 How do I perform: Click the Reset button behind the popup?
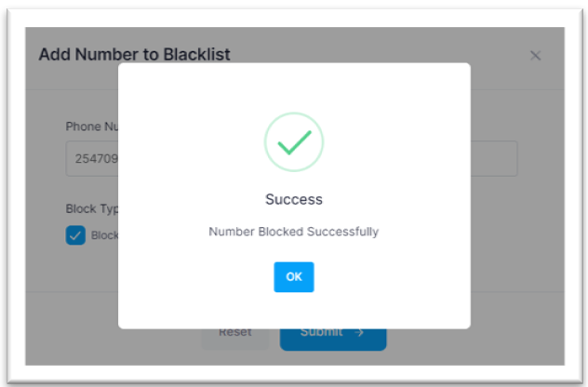click(x=235, y=340)
